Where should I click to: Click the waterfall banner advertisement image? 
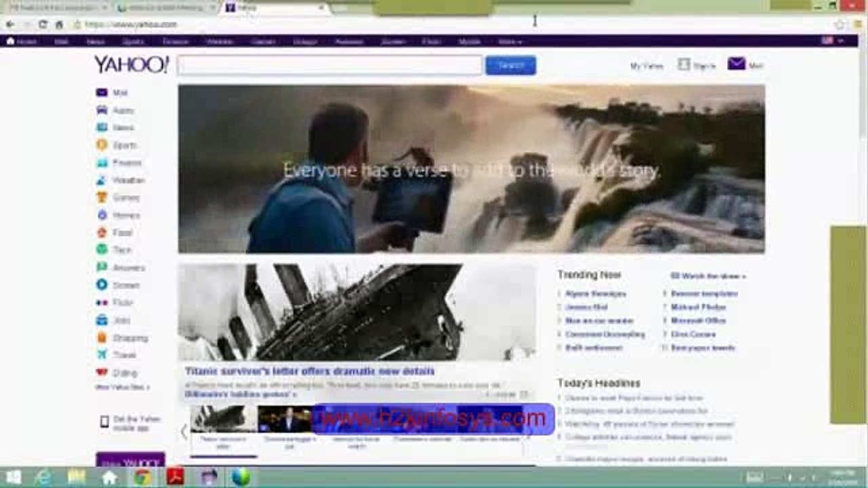pyautogui.click(x=471, y=169)
